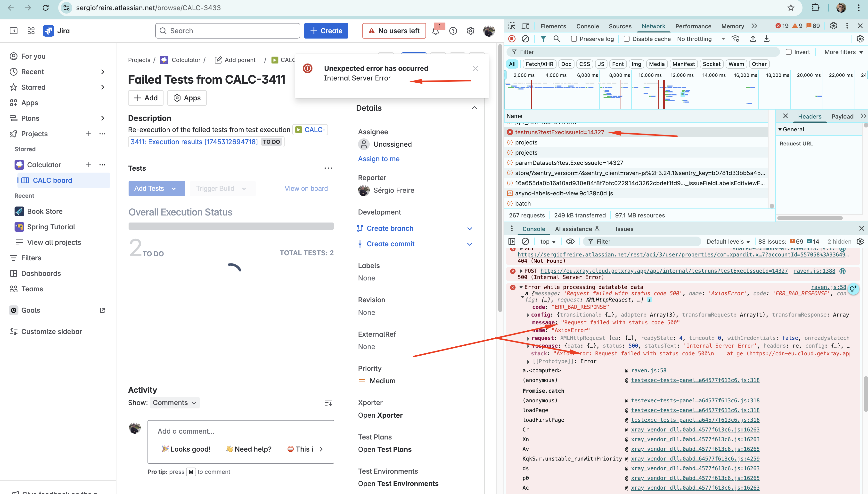Viewport: 868px width, 494px height.
Task: Open the browser extensions puzzle icon
Action: (815, 8)
